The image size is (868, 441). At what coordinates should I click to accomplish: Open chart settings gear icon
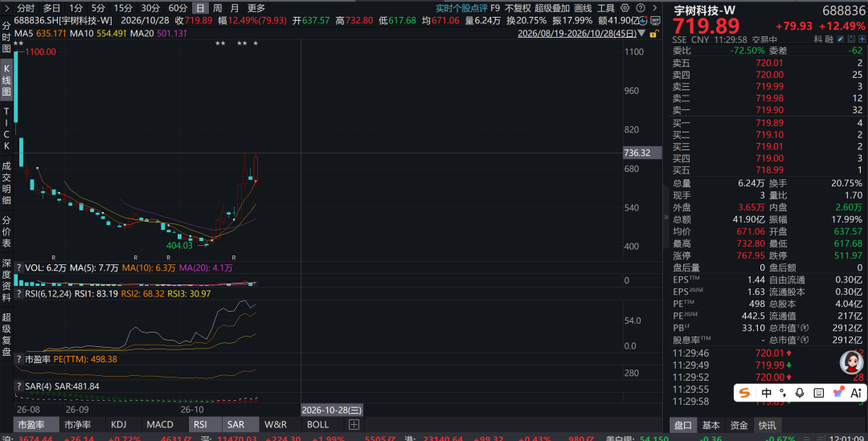[x=625, y=8]
